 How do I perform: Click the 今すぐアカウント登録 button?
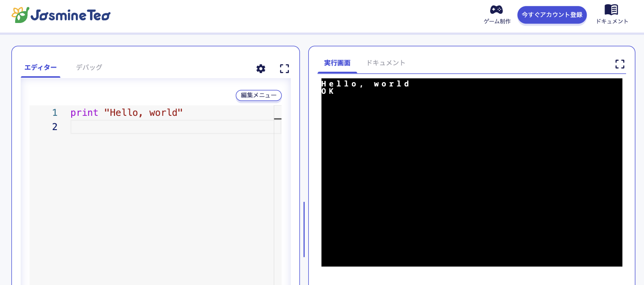(x=552, y=15)
